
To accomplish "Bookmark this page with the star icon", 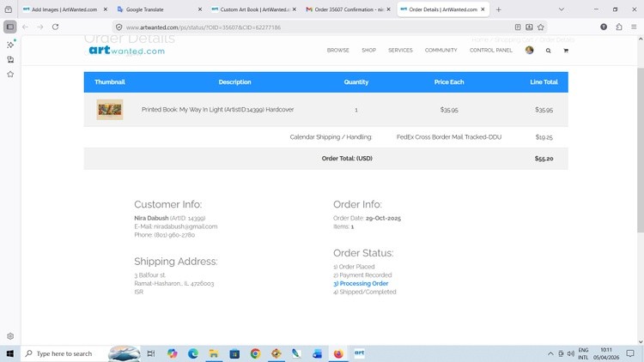I will 541,27.
